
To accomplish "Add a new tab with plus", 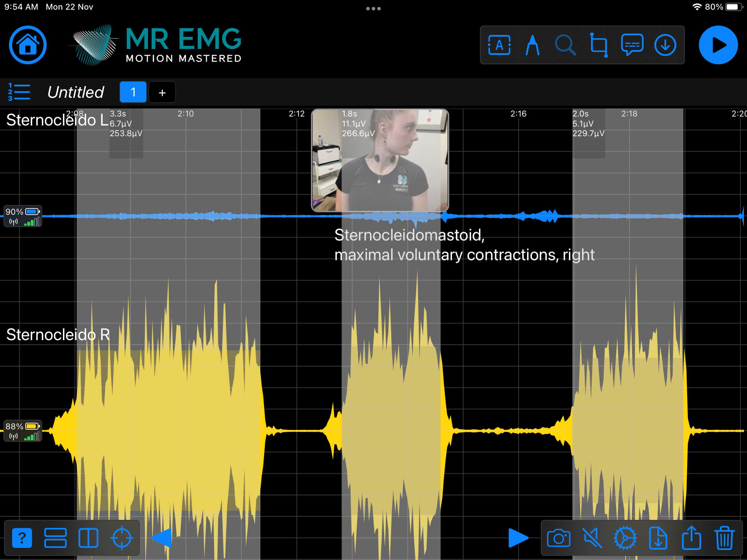I will coord(162,92).
